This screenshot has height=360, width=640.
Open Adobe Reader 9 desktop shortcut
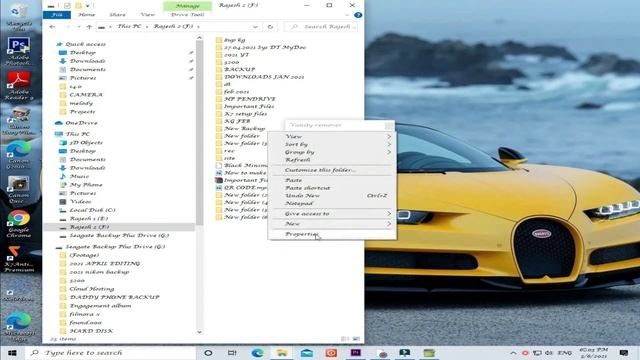click(x=19, y=86)
